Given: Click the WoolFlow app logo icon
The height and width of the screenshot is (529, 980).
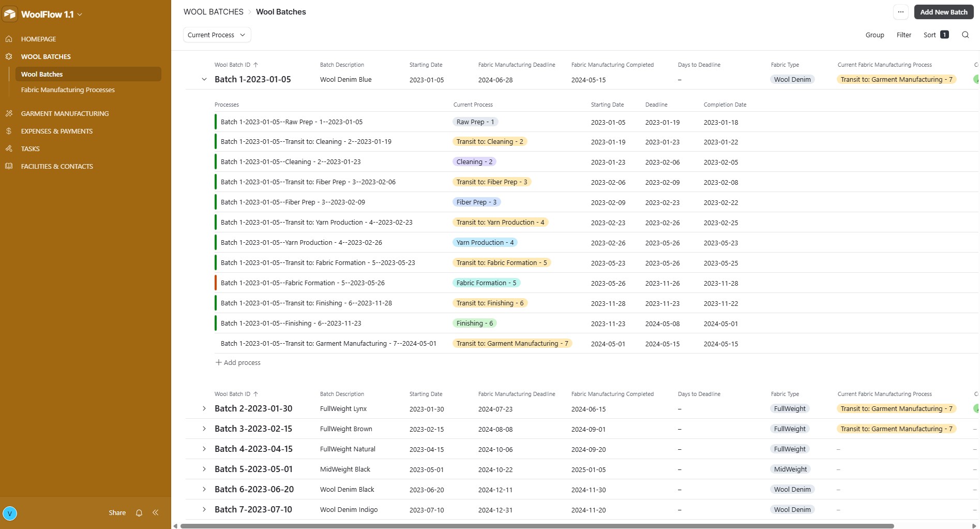Looking at the screenshot, I should (10, 14).
